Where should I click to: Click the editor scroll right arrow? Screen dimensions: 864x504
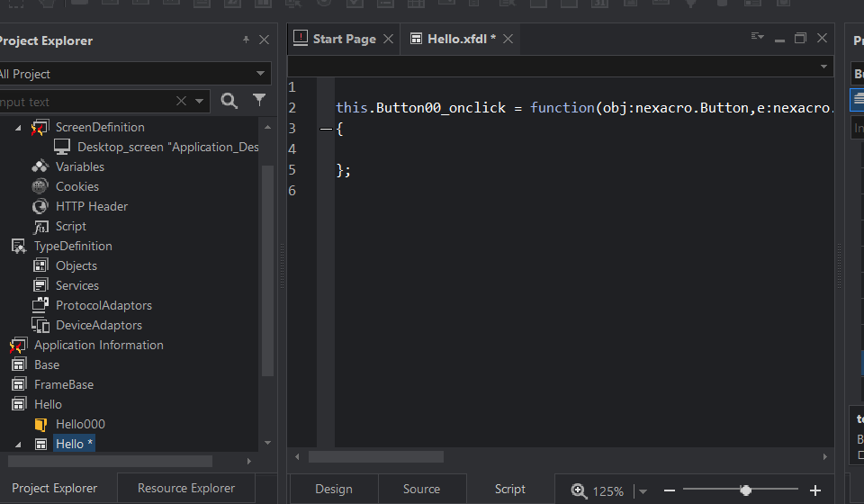click(825, 456)
